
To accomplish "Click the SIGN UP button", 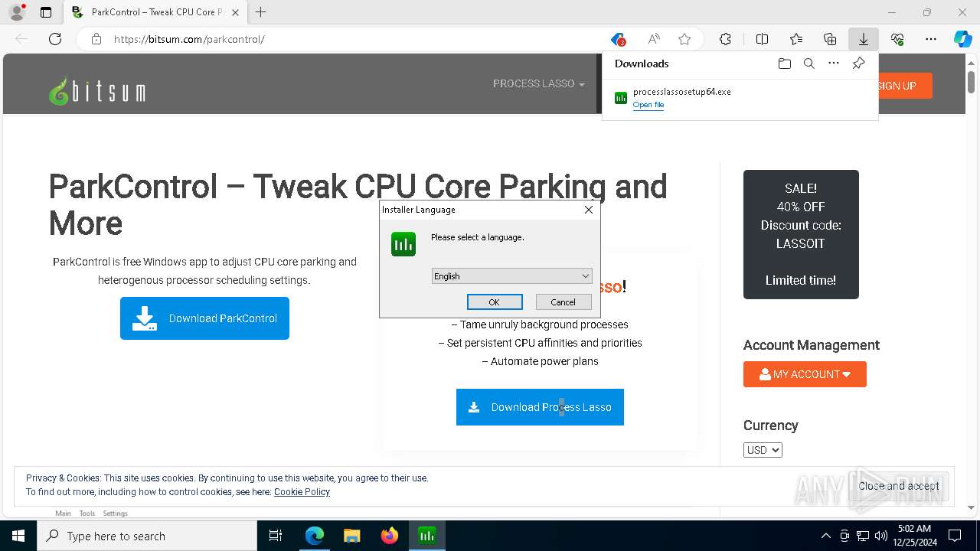I will click(x=904, y=86).
